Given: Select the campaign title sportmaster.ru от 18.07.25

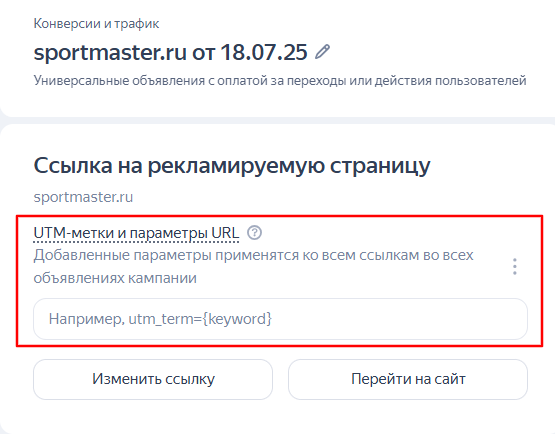Looking at the screenshot, I should [170, 52].
